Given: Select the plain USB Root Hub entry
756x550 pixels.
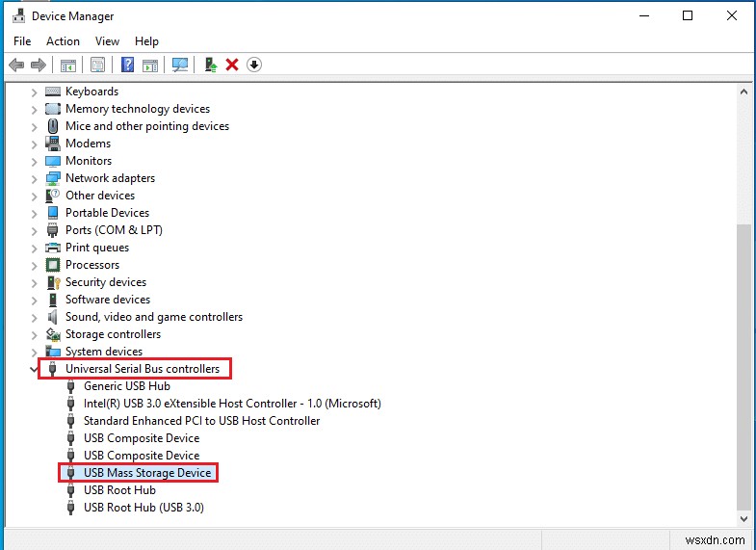Looking at the screenshot, I should 120,490.
